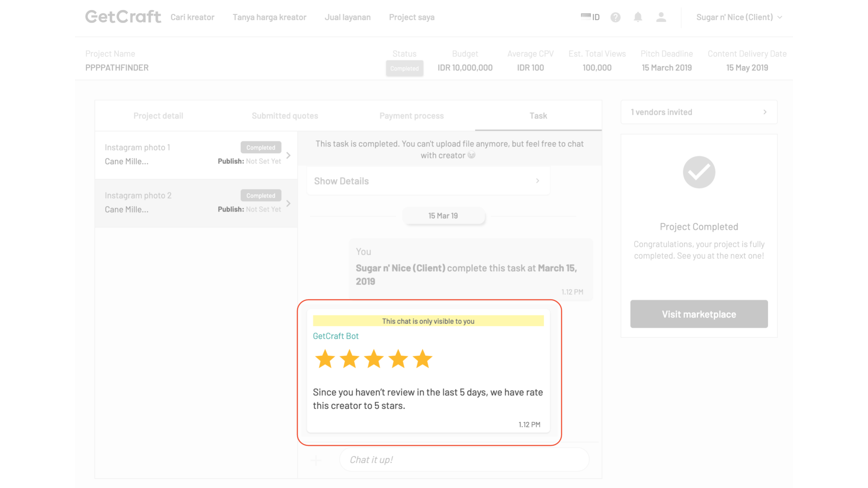This screenshot has width=868, height=488.
Task: Click the GetCraft Bot name link
Action: (x=336, y=336)
